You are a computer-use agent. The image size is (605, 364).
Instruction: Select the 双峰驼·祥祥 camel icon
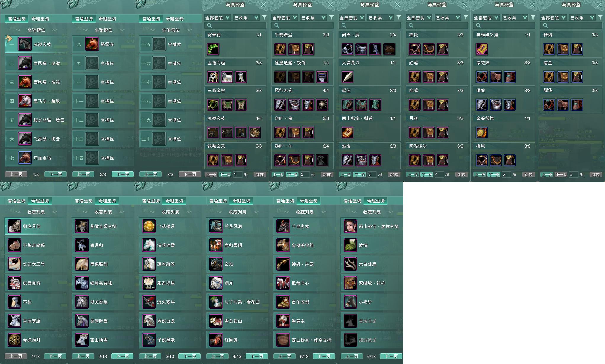click(x=350, y=283)
